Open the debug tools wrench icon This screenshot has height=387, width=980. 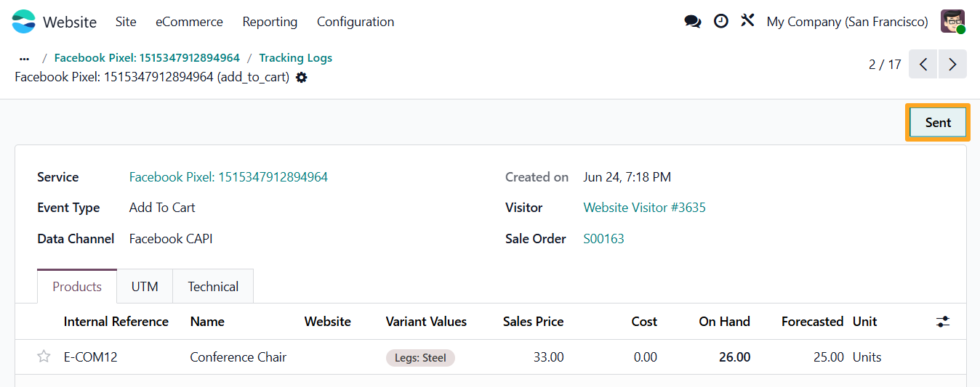[747, 21]
